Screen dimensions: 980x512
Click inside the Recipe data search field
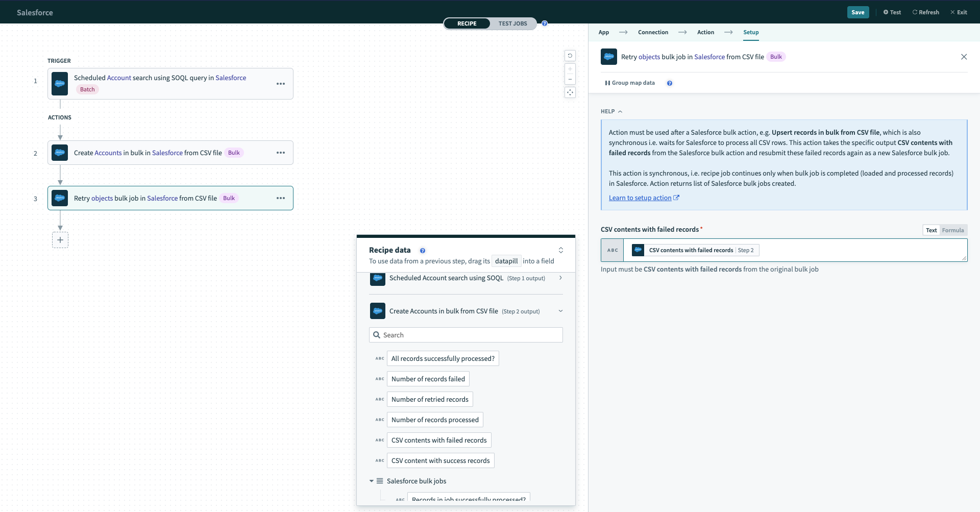point(465,334)
